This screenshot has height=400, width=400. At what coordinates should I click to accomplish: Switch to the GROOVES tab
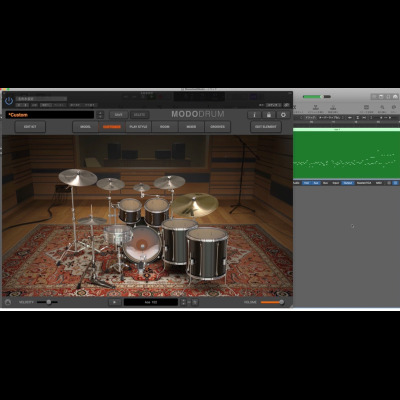point(217,127)
